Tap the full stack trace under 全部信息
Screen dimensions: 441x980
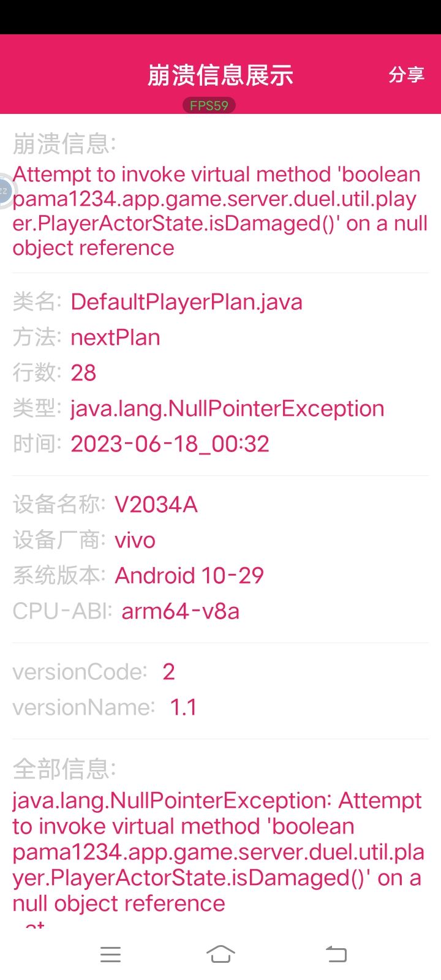coord(218,852)
